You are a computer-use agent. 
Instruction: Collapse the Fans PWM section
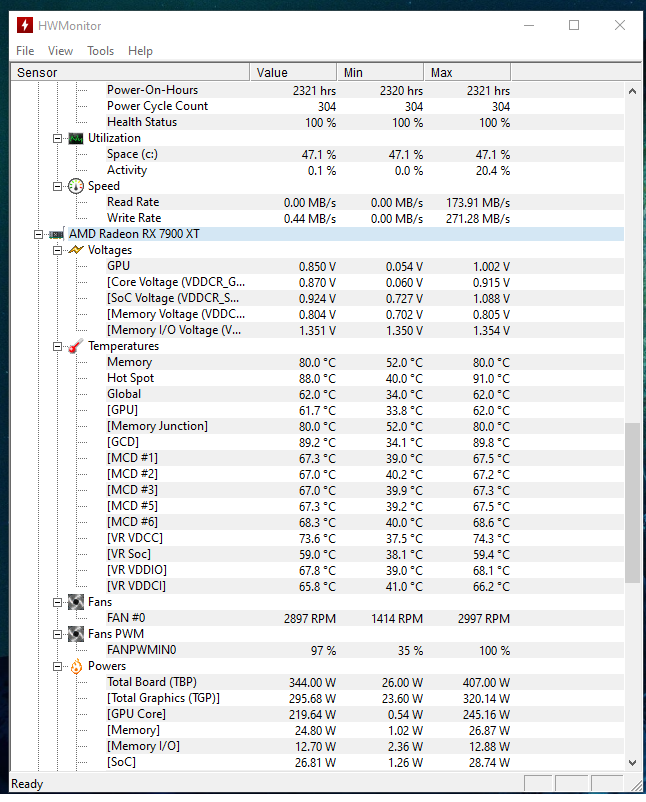57,634
